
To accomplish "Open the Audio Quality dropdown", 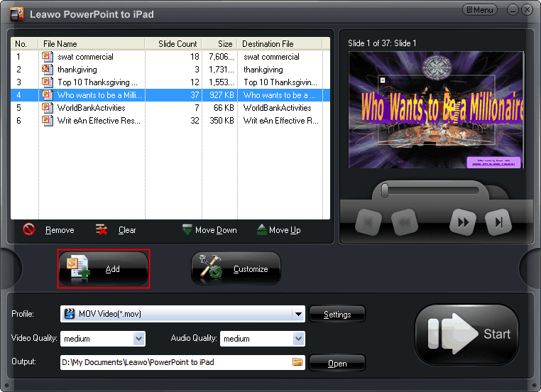I will (x=298, y=339).
